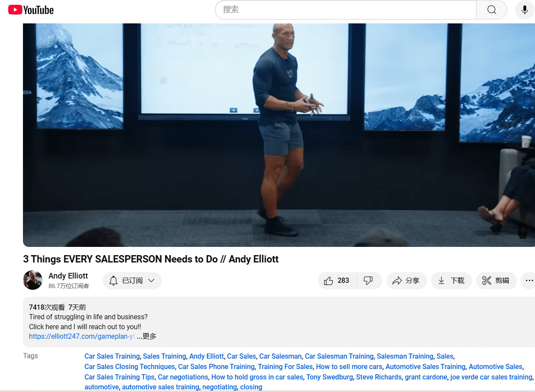Focus the search input field
The height and width of the screenshot is (392, 535).
(346, 10)
